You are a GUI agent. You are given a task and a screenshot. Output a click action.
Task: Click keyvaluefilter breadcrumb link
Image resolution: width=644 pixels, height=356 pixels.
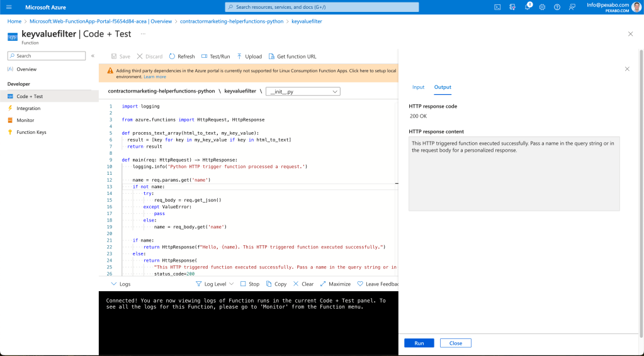(x=307, y=21)
